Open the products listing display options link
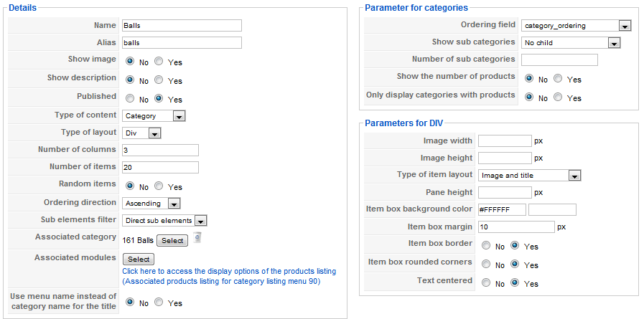 pyautogui.click(x=229, y=277)
